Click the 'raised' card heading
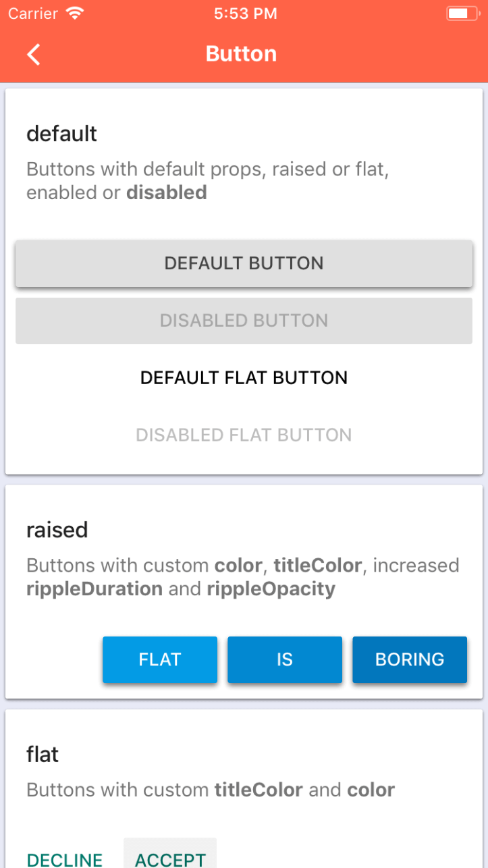Screen dimensions: 488x868 click(57, 530)
